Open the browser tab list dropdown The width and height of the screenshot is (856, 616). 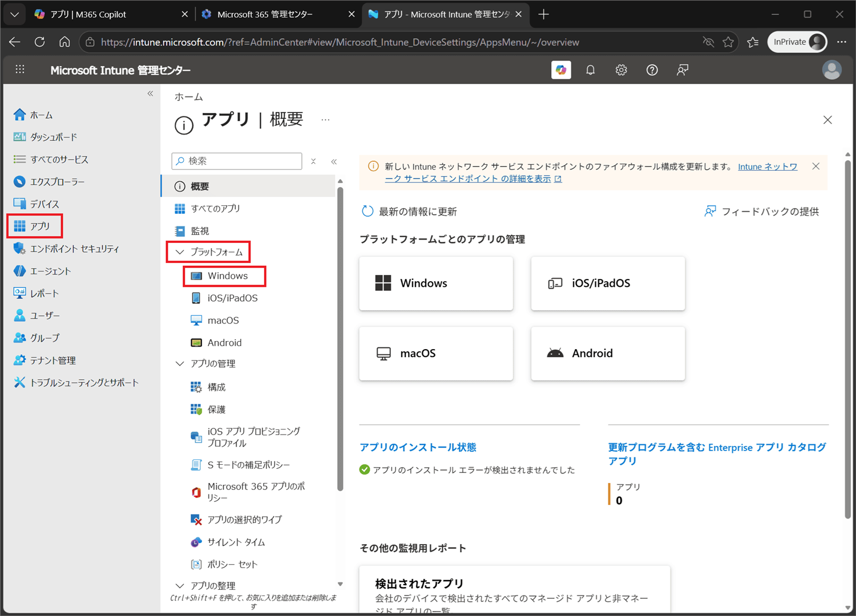[14, 14]
